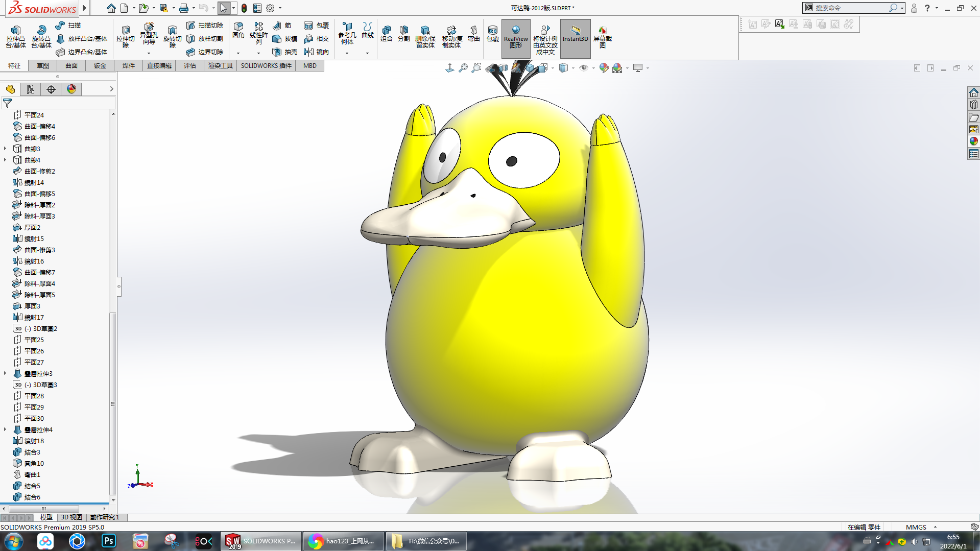Click the 镜向 mirror tool
Screen dimensions: 980x551
[316, 52]
